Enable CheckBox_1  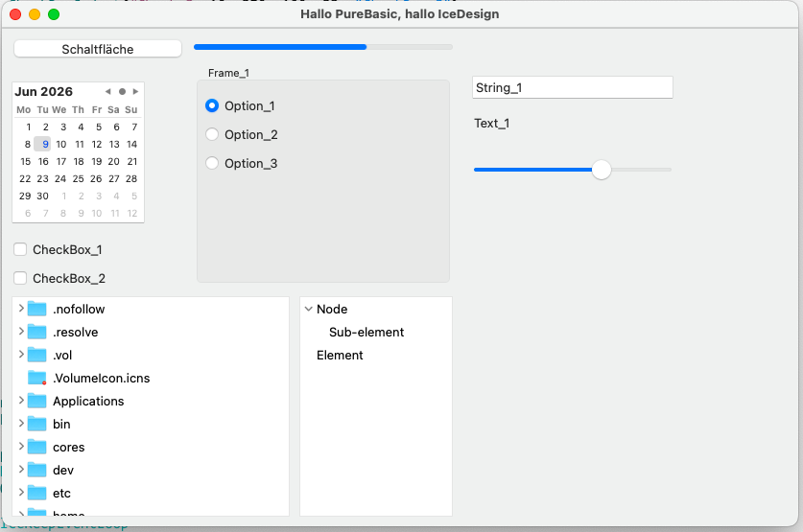click(20, 249)
